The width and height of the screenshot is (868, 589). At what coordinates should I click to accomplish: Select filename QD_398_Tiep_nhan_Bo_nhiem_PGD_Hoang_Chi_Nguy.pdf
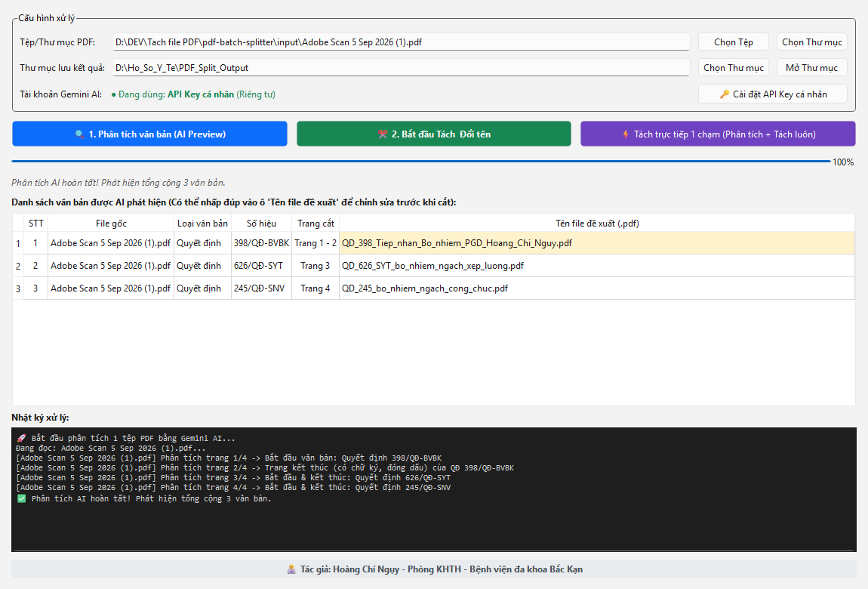click(597, 243)
